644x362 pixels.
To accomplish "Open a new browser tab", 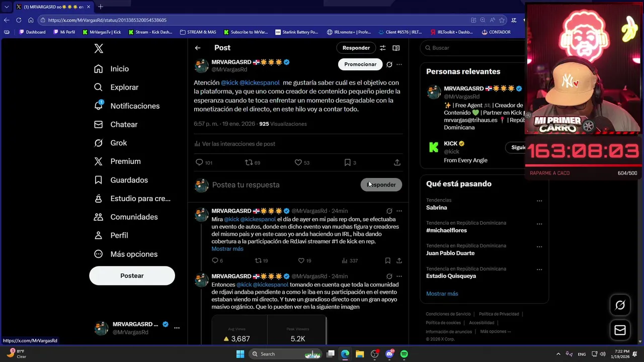I will point(101,7).
